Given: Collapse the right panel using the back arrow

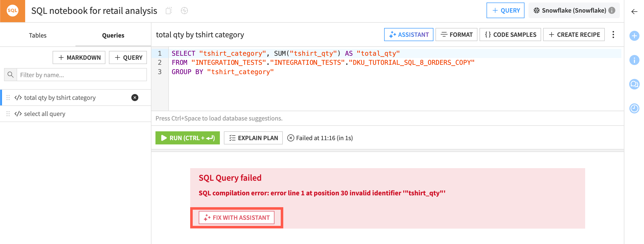Looking at the screenshot, I should (634, 11).
